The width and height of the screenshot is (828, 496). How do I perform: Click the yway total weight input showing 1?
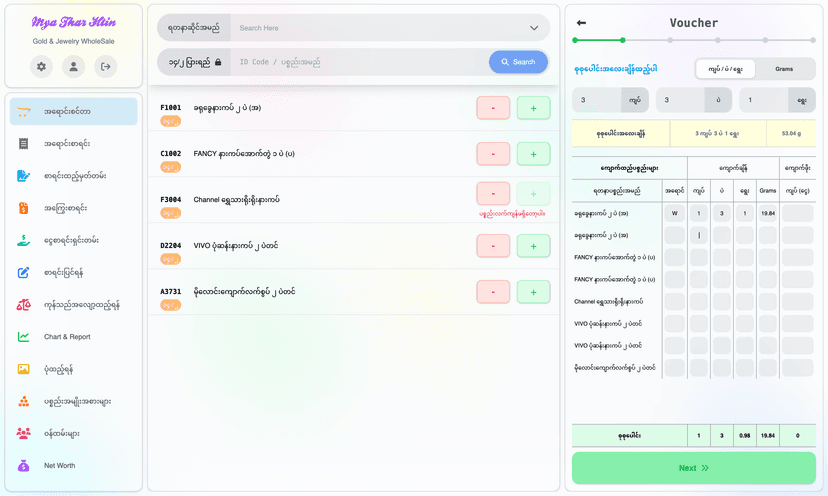click(x=764, y=100)
